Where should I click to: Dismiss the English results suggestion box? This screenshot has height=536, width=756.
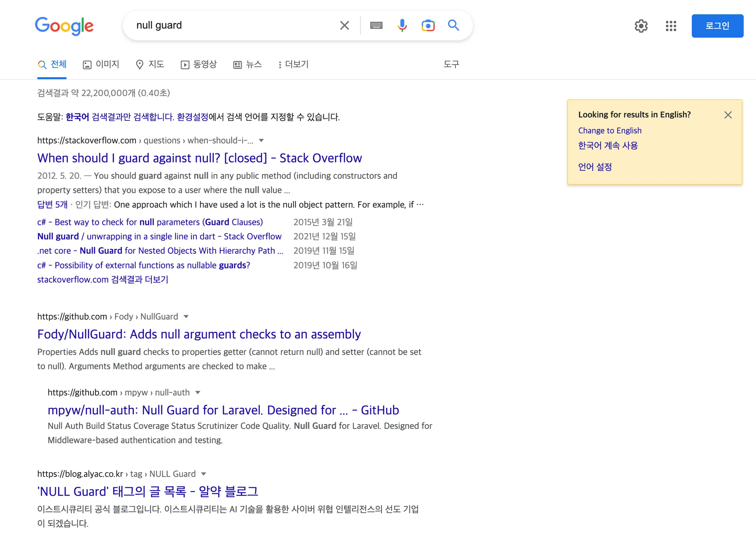coord(728,115)
